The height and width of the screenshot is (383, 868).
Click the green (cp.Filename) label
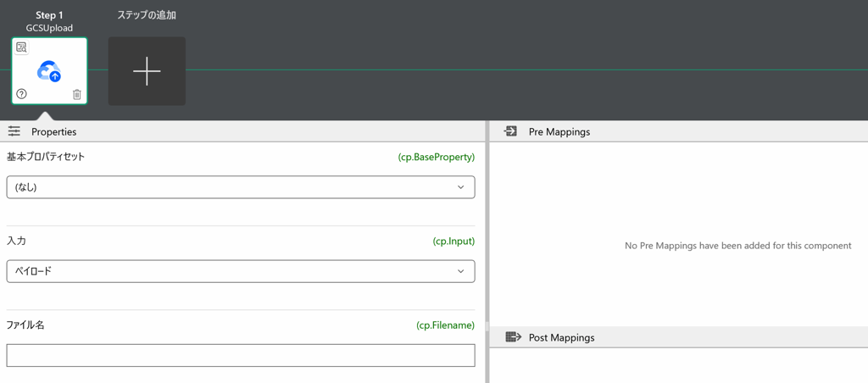coord(445,325)
